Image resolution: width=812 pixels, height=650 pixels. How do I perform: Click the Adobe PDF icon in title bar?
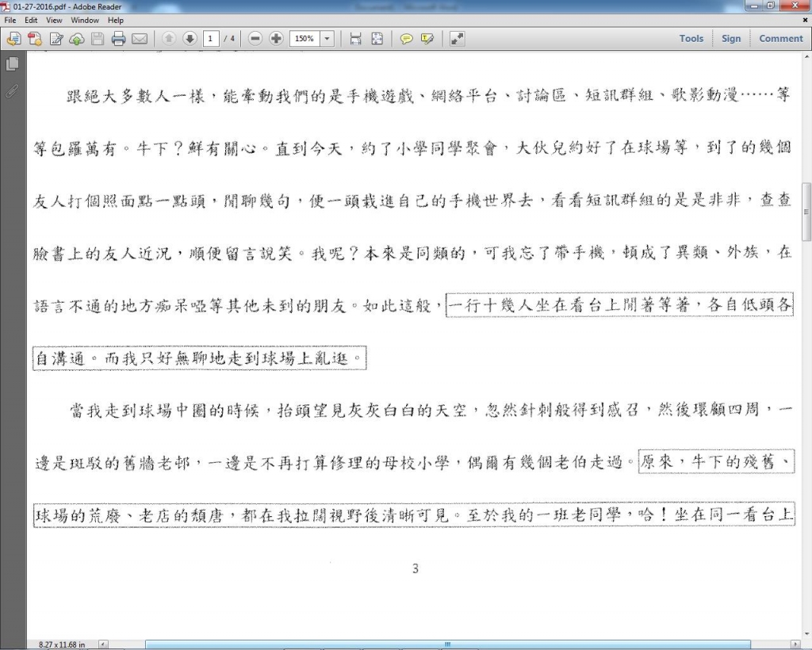6,6
